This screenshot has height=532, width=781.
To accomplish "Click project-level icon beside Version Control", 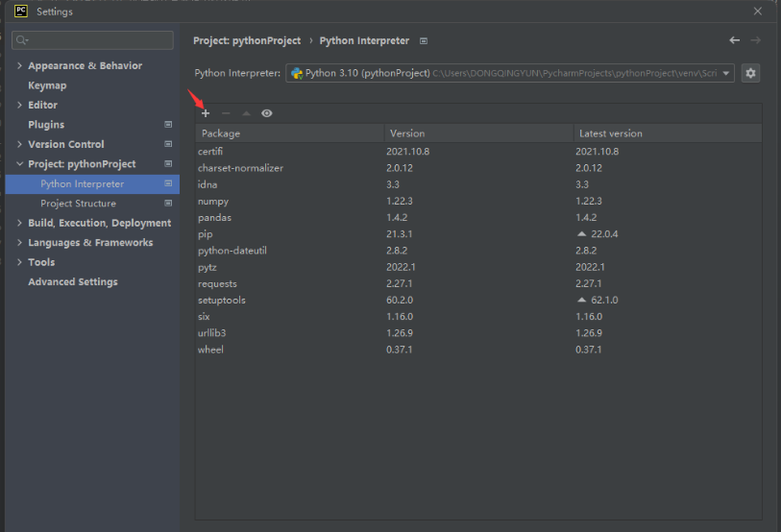I will point(168,144).
